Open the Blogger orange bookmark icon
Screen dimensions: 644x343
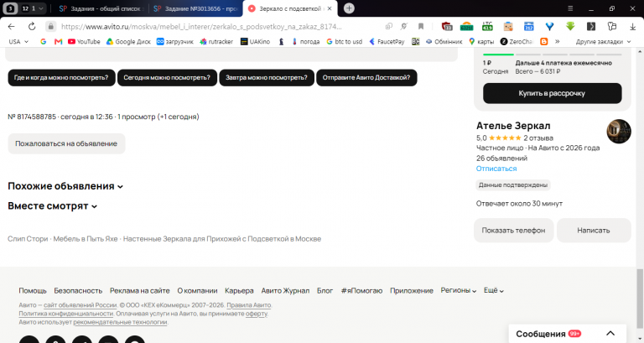[543, 41]
